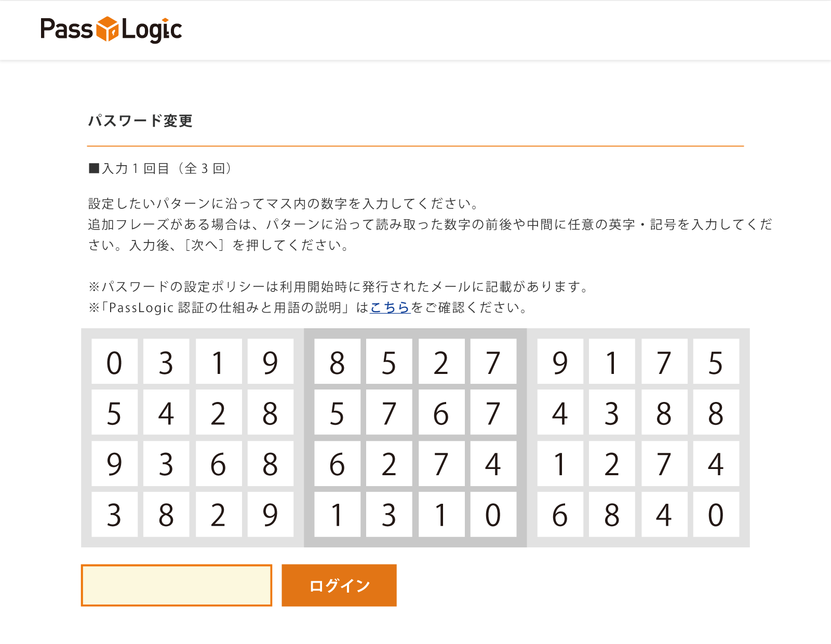Click the PassLogic logo icon
Screen dimensions: 831x644
[108, 29]
